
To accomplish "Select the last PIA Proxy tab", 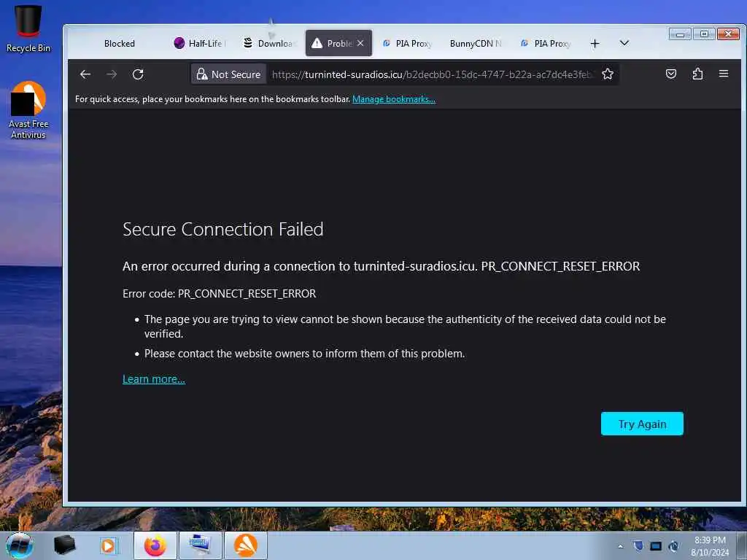I will (x=546, y=43).
